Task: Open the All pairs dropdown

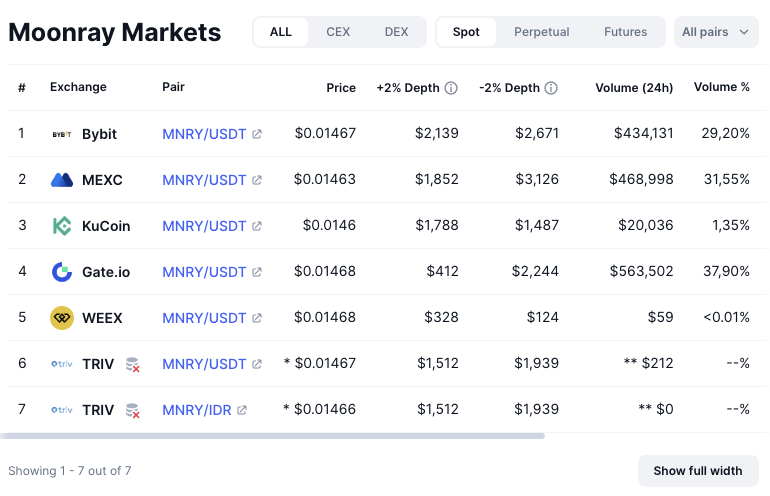Action: [x=715, y=32]
